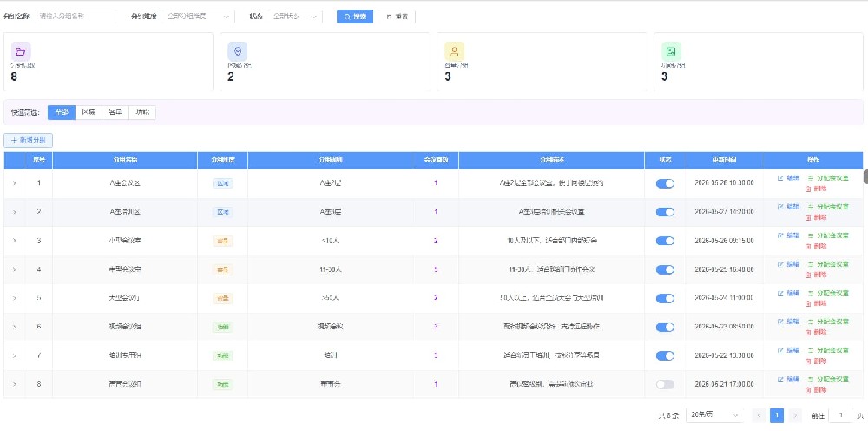
Task: Click edit icon for row 6
Action: coord(780,322)
